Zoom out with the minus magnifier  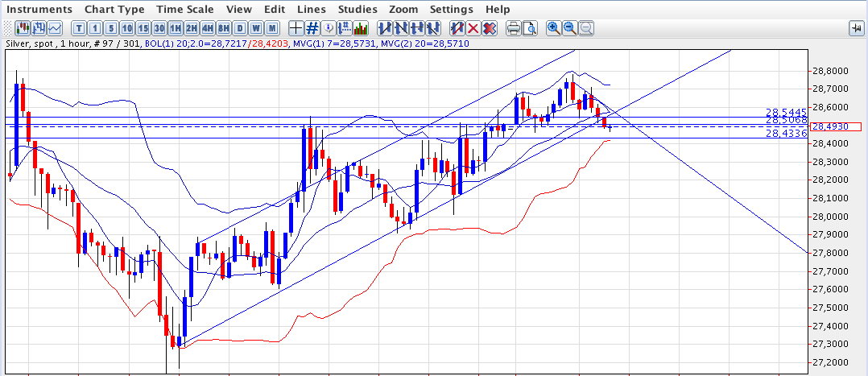click(x=569, y=28)
